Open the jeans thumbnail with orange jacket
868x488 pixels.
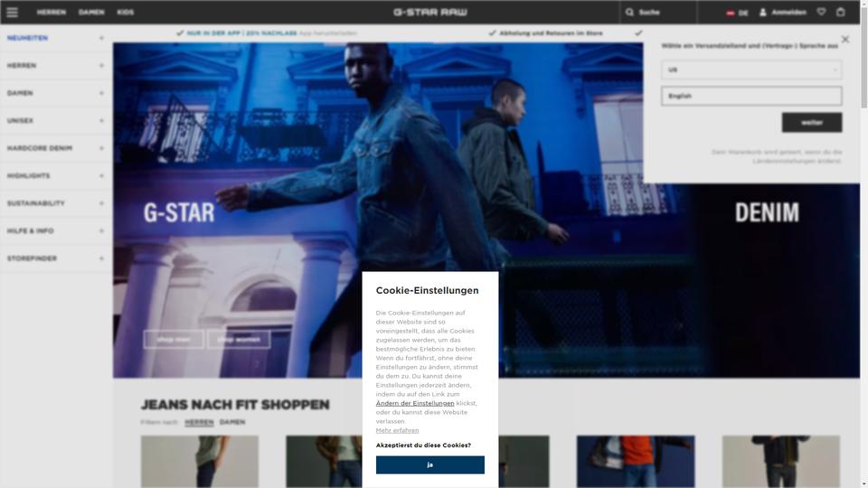(x=636, y=462)
